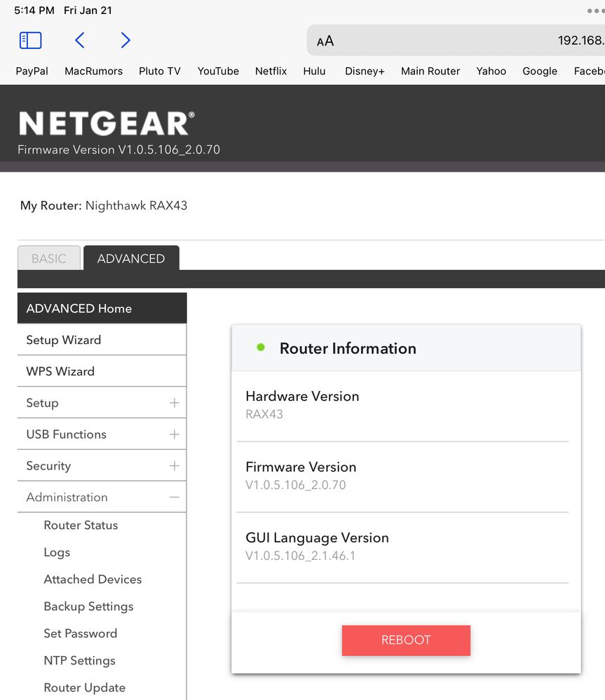The image size is (605, 700).
Task: Go back with the left arrow
Action: (x=79, y=40)
